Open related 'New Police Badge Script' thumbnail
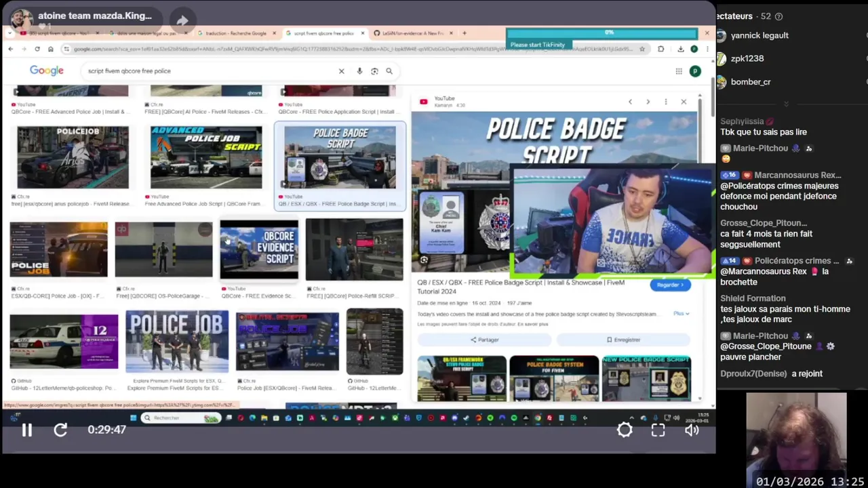 646,378
